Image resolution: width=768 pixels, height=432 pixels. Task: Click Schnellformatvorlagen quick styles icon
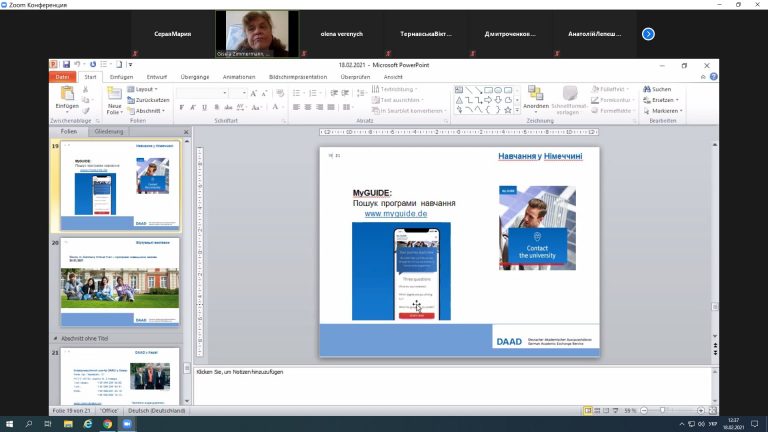coord(570,94)
